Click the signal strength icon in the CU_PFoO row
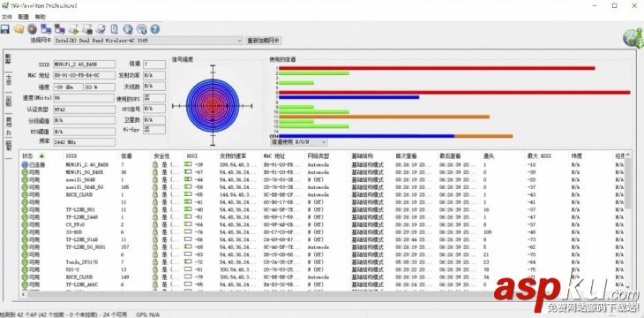This screenshot has height=318, width=644. point(188,224)
